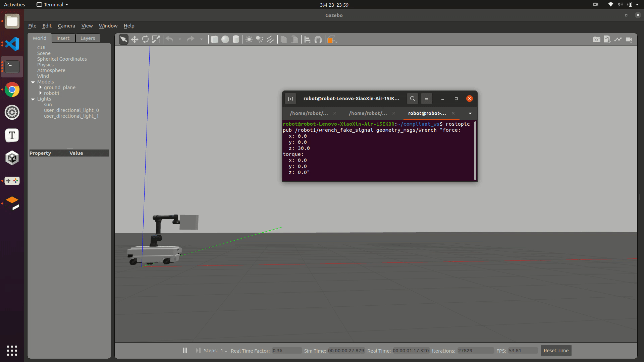Toggle the snap magnet tool
Viewport: 644px width, 362px height.
[318, 40]
